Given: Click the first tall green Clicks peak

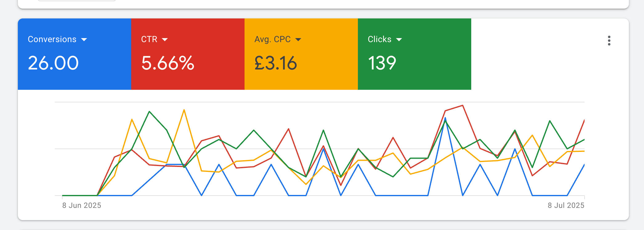Looking at the screenshot, I should tap(149, 111).
